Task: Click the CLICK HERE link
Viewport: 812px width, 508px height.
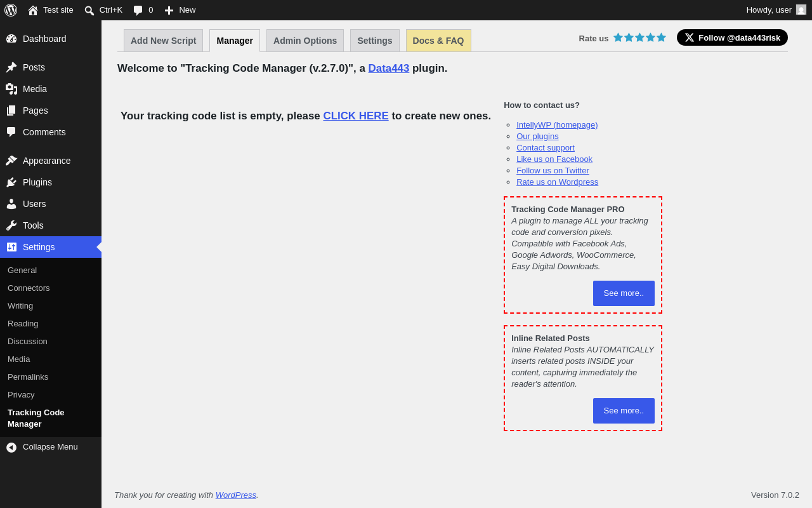Action: coord(356,116)
